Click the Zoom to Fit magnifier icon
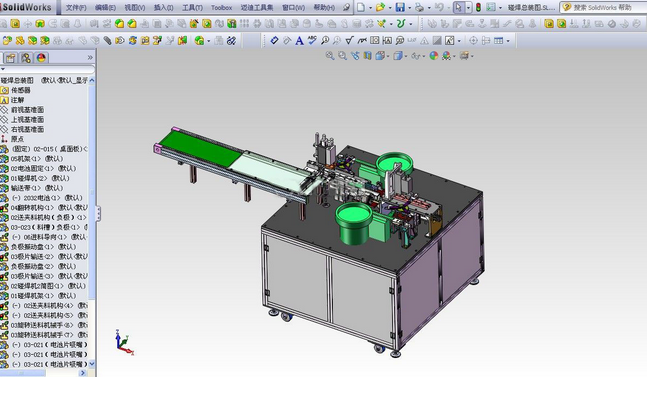The width and height of the screenshot is (647, 393). coord(330,56)
